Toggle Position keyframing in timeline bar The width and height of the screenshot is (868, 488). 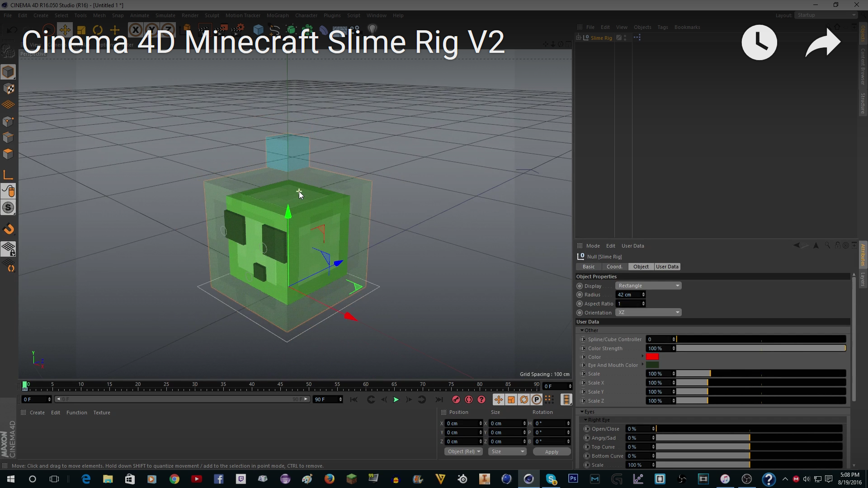tap(498, 399)
